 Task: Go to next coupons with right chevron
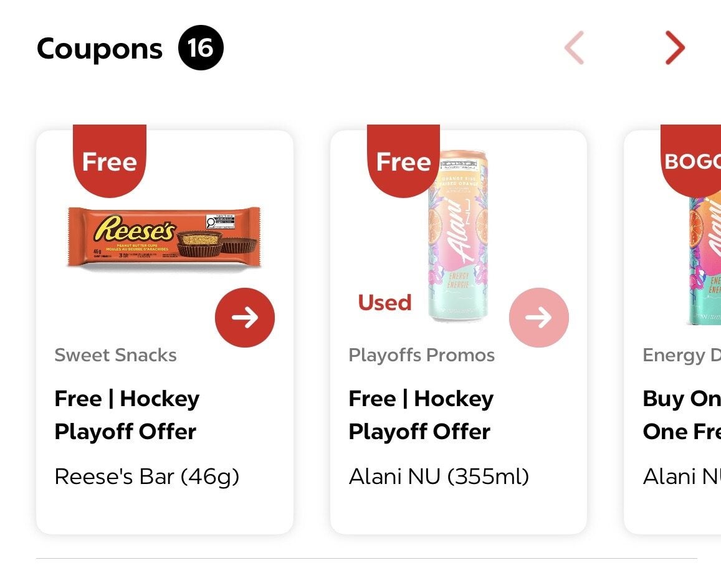pyautogui.click(x=675, y=48)
